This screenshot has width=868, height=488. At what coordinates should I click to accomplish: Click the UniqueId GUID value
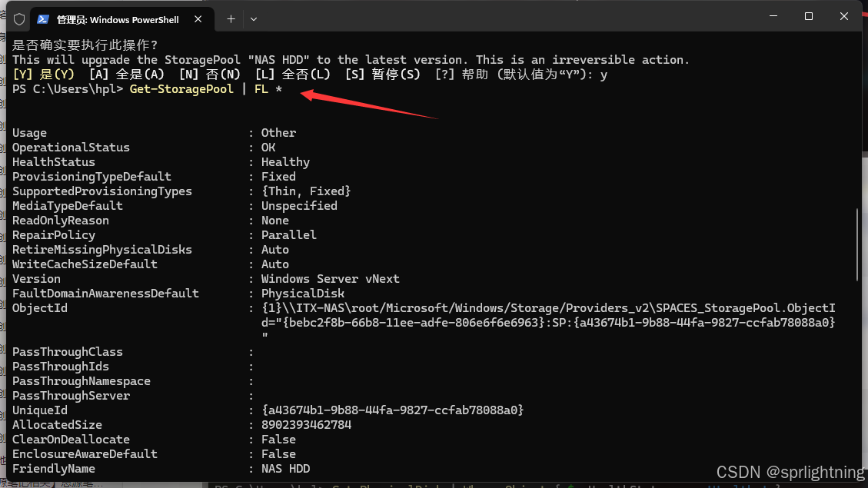[x=392, y=410]
